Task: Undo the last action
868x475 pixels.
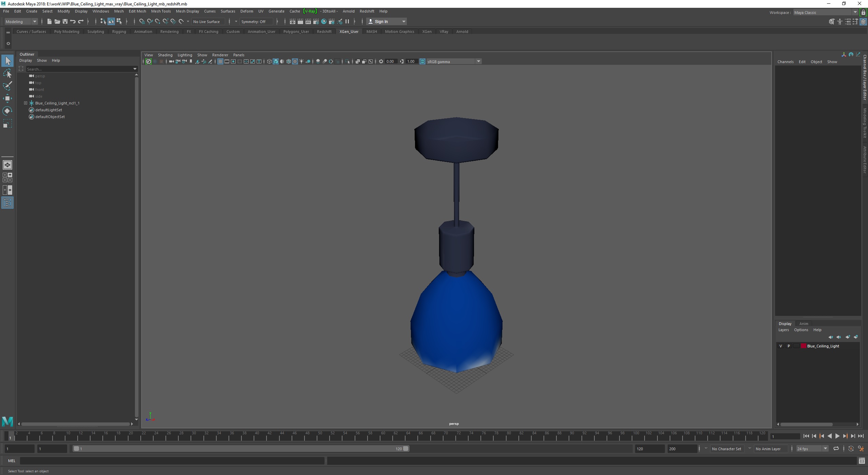Action: (73, 21)
